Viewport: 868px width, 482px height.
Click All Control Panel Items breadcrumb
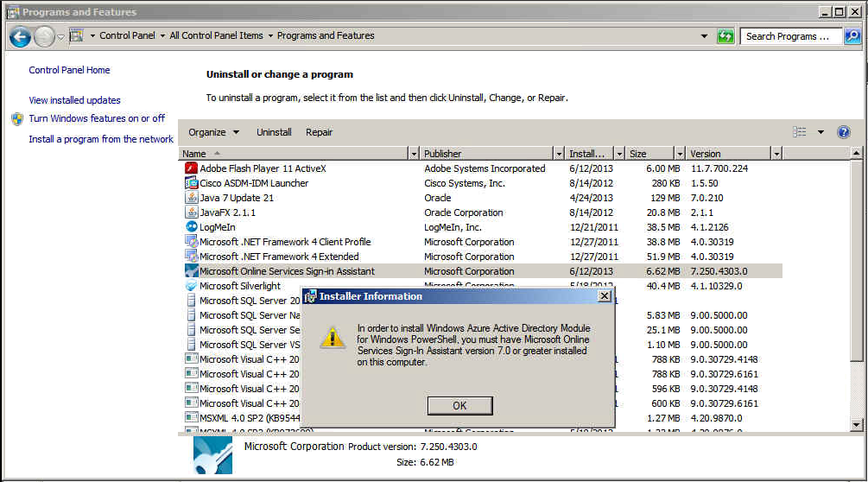(x=217, y=35)
